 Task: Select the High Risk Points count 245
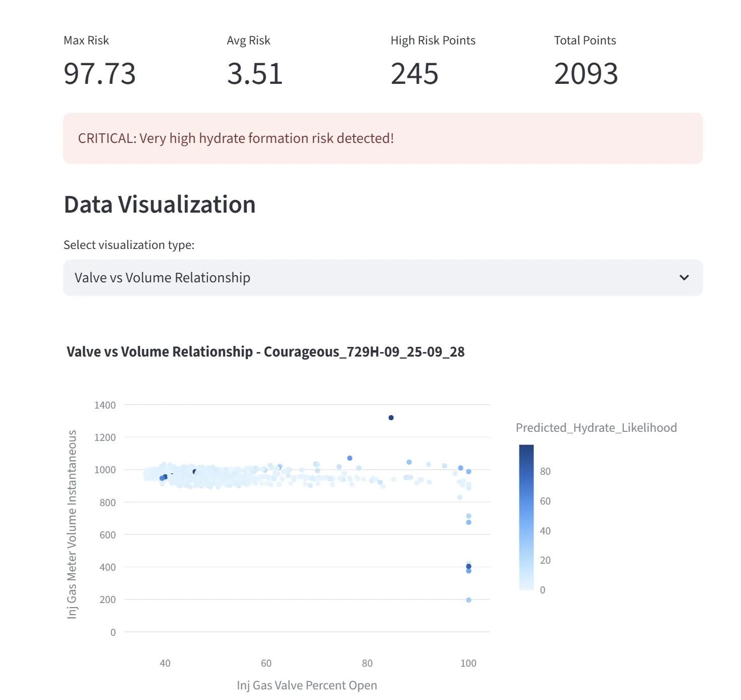pyautogui.click(x=415, y=74)
